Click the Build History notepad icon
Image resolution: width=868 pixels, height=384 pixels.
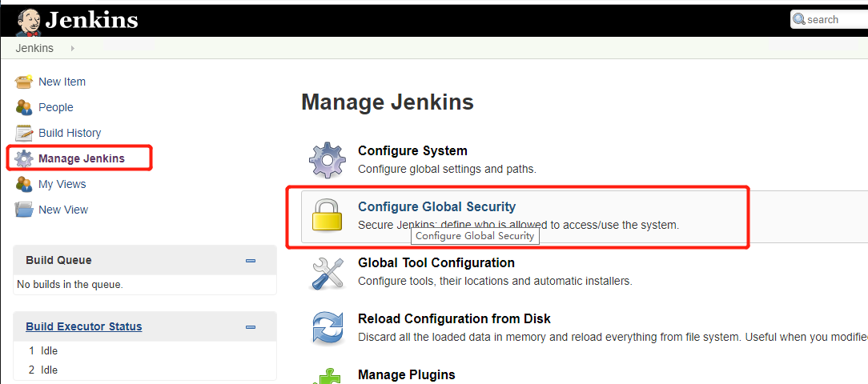coord(24,133)
